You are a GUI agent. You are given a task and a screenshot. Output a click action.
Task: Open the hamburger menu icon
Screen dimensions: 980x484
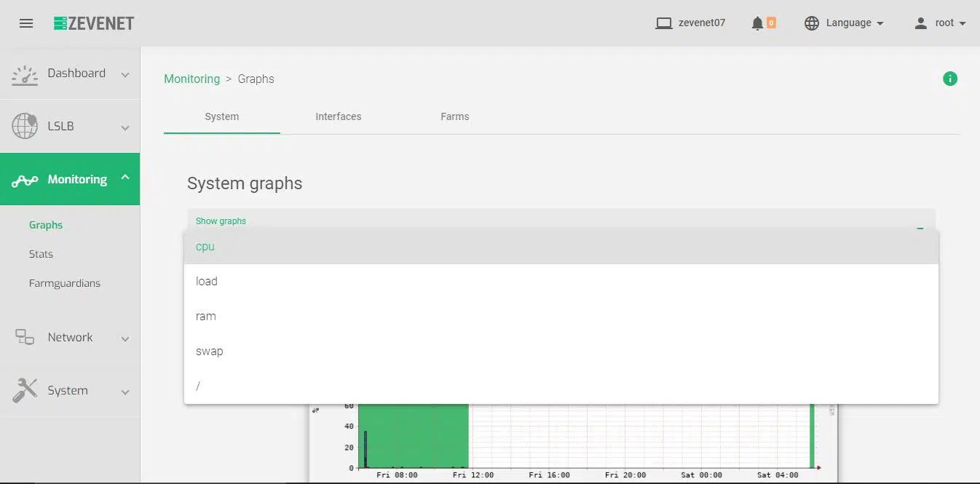26,23
